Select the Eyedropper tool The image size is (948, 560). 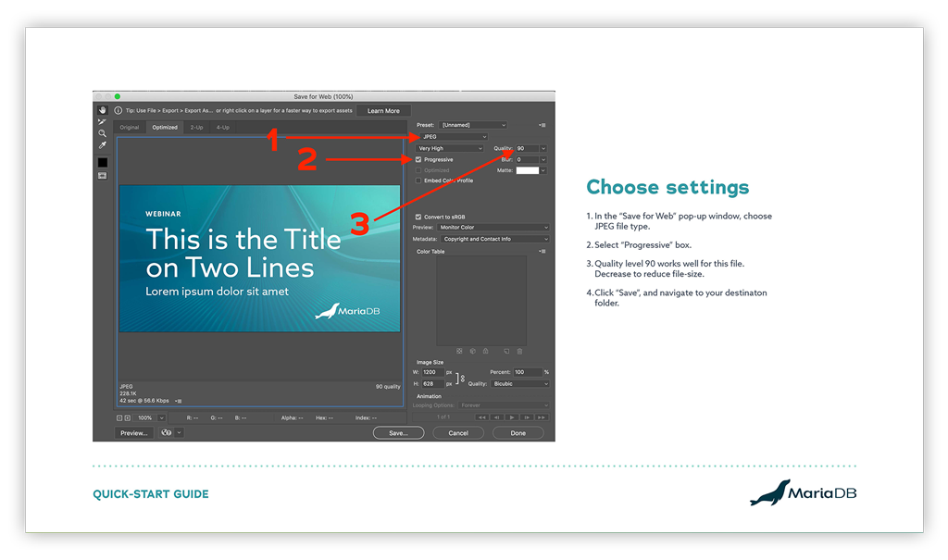103,146
